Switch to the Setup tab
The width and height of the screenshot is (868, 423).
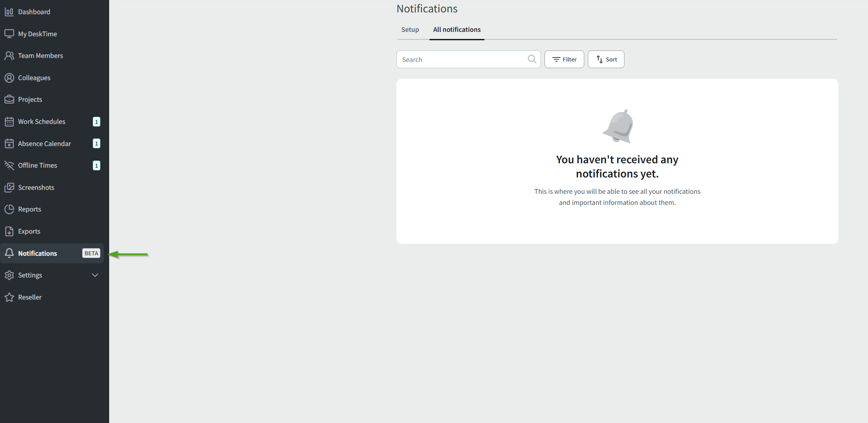(410, 30)
